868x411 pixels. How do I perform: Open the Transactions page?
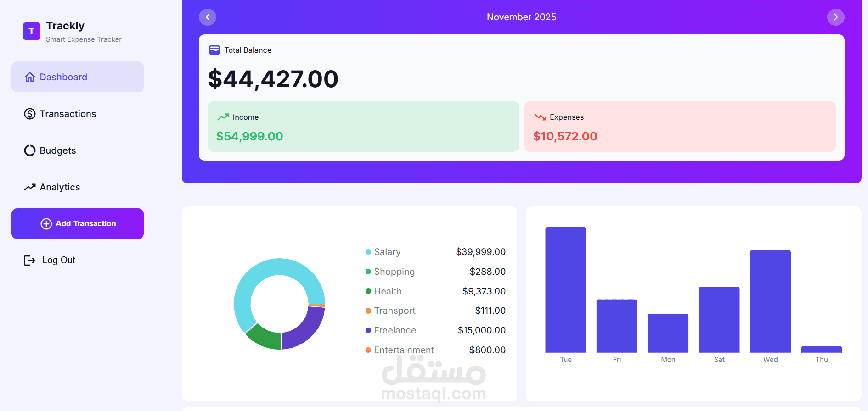point(78,114)
